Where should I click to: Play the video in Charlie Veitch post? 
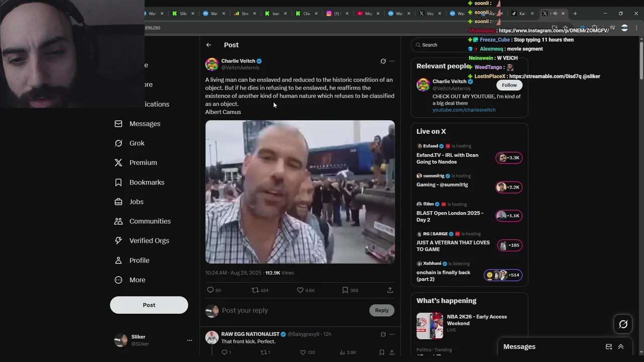coord(300,192)
